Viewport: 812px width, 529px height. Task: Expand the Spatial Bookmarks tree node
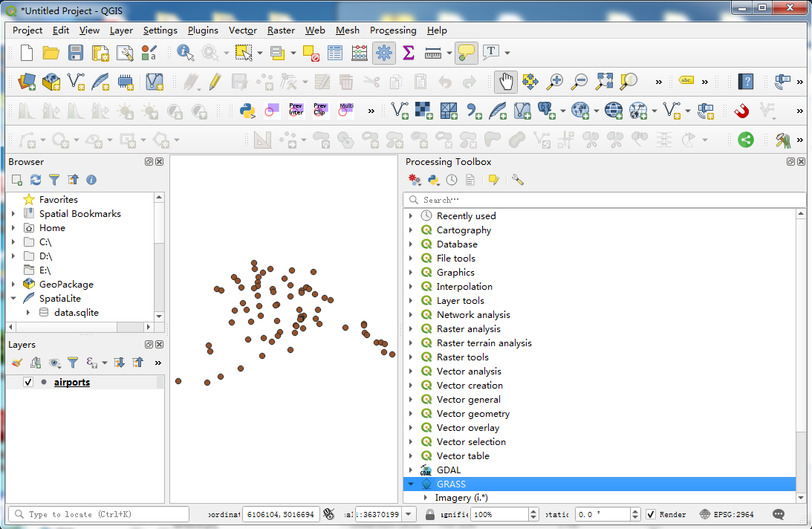click(x=13, y=213)
